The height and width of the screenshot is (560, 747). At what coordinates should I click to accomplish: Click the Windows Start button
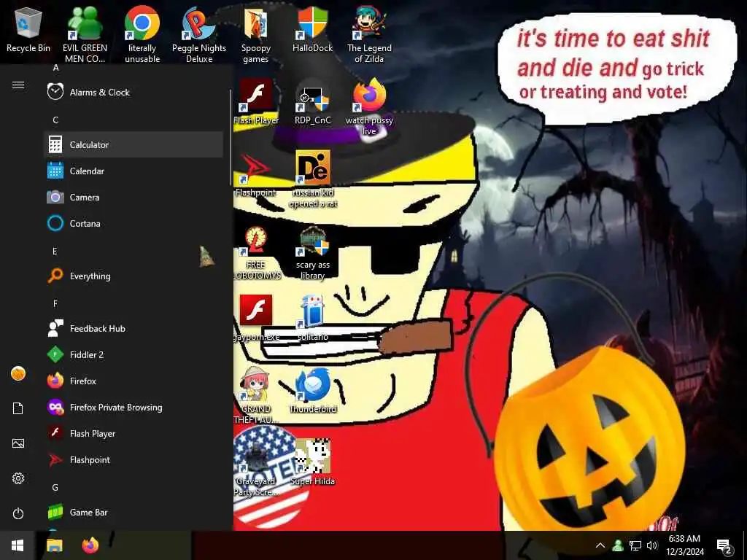click(18, 545)
